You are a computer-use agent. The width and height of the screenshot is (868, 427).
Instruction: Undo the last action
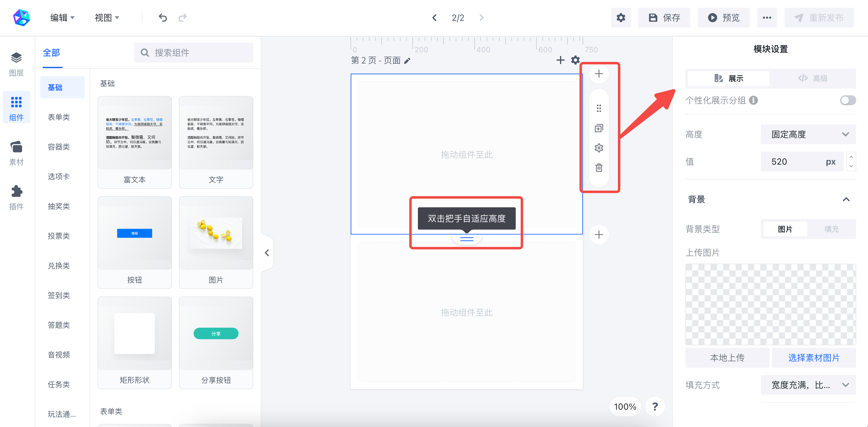tap(163, 18)
